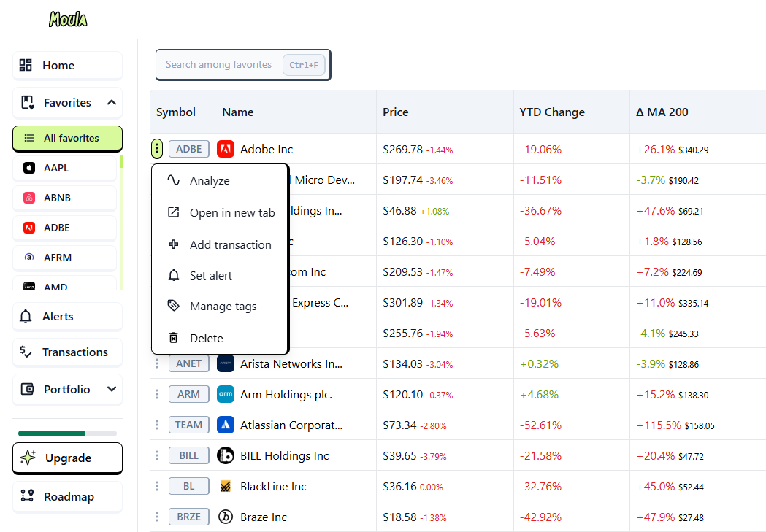Screen dimensions: 766x532
Task: Click the Affirm icon next to AFRM
Action: click(29, 257)
